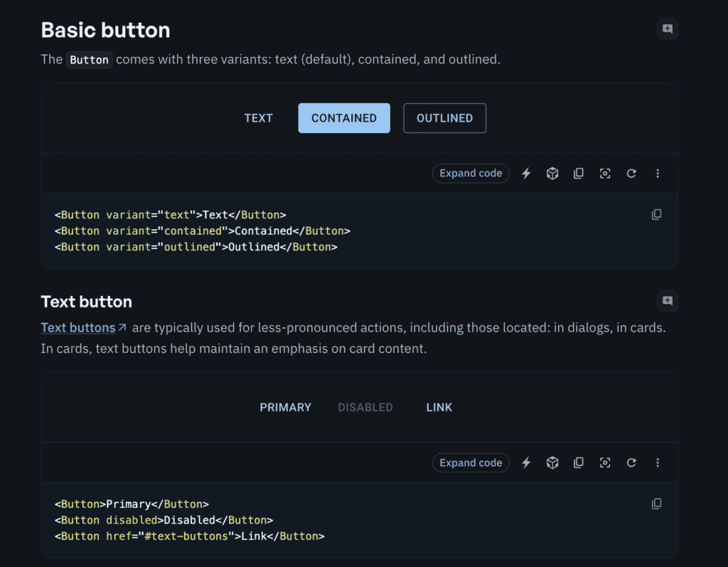Screen dimensions: 728x567
Task: Open more options for Basic button demo
Action: tap(658, 173)
